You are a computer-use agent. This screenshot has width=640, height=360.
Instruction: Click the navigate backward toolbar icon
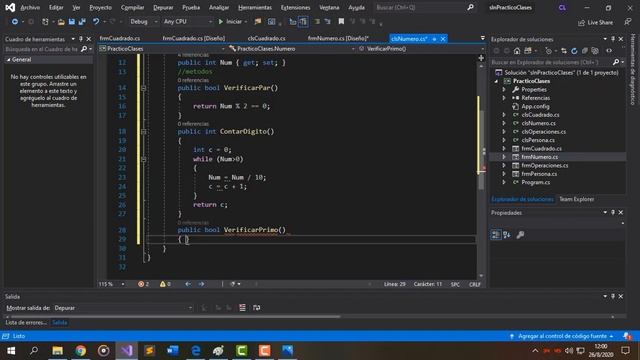coord(14,22)
